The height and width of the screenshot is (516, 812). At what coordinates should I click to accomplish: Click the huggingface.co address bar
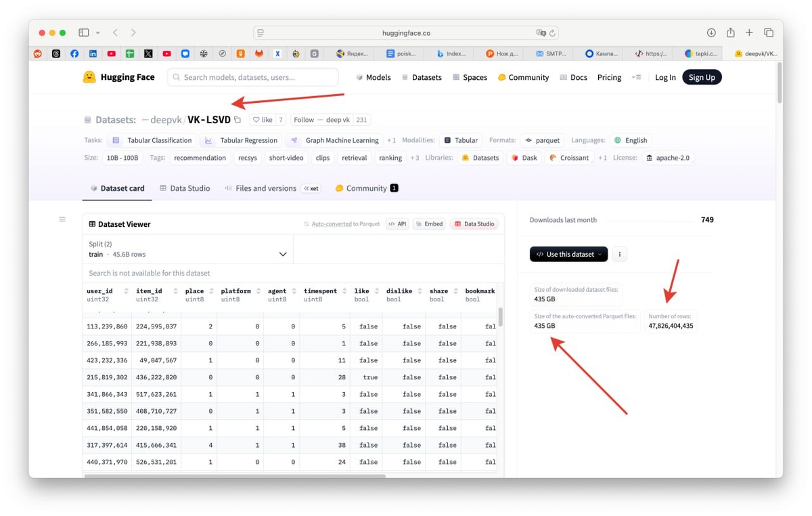[406, 33]
